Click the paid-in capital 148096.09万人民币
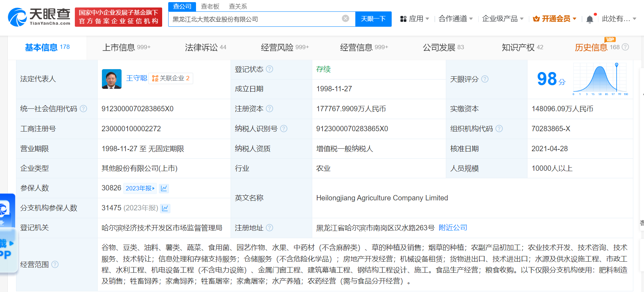Viewport: 644px width, 292px height. [x=562, y=109]
